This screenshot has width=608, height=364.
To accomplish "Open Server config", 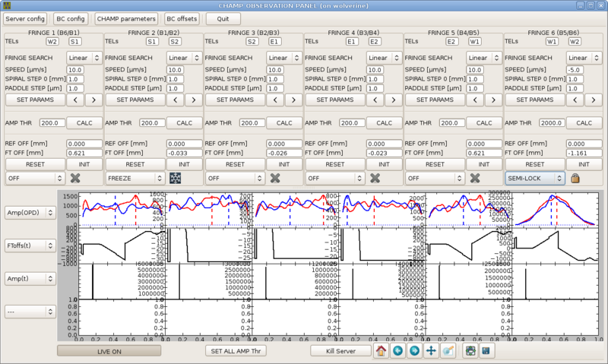I will click(25, 18).
